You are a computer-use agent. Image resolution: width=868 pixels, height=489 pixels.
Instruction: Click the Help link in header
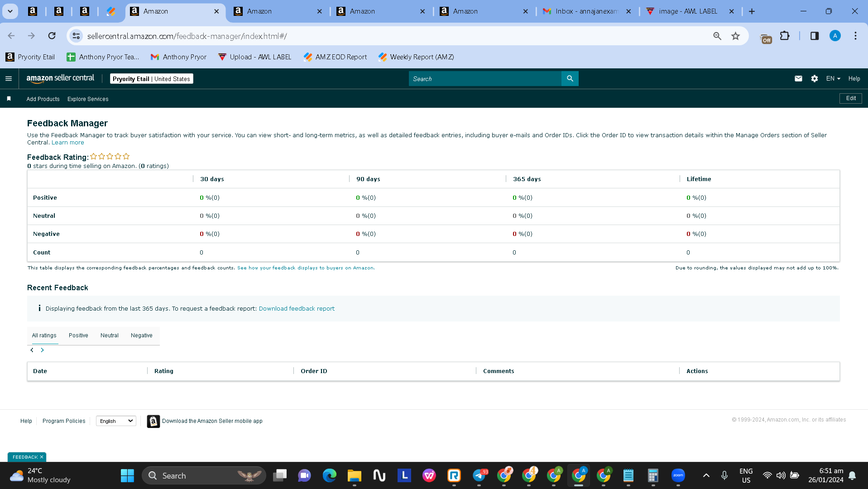[x=854, y=79]
